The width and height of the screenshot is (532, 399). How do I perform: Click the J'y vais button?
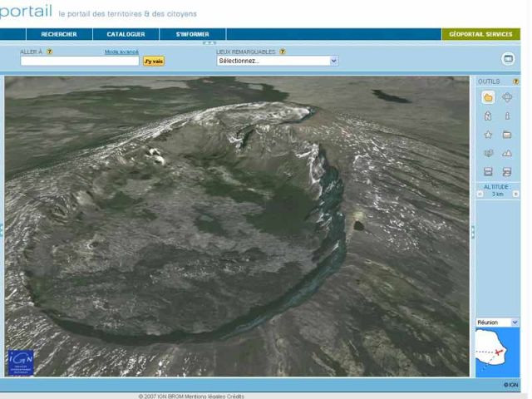[154, 61]
